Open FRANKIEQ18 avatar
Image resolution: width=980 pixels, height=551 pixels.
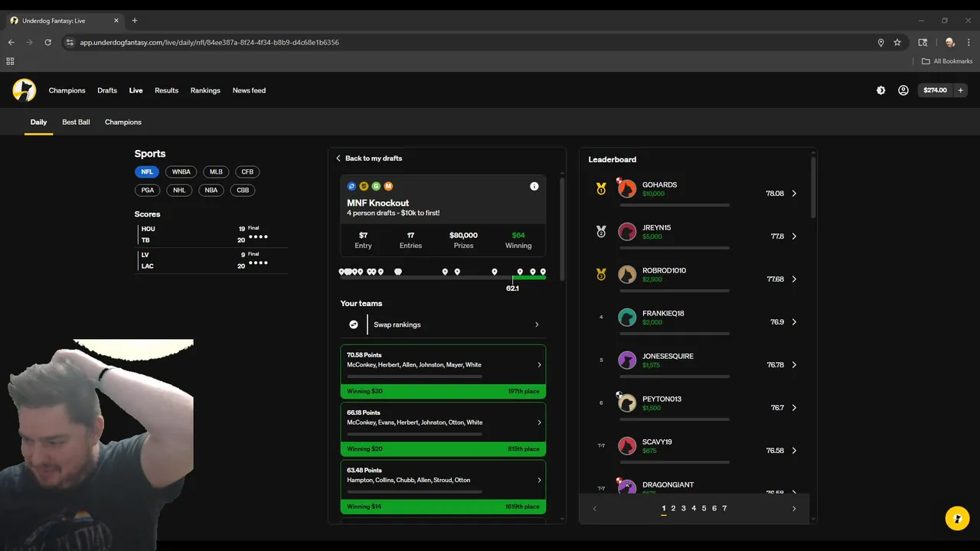pyautogui.click(x=627, y=317)
